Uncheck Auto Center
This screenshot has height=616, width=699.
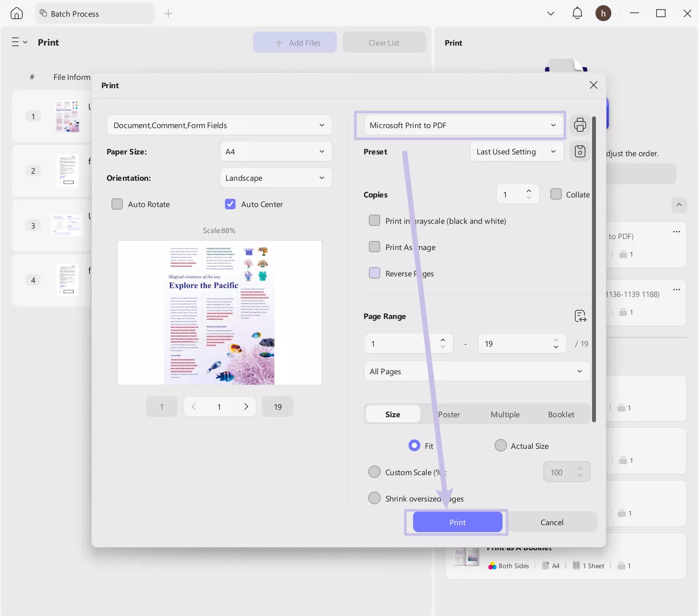230,204
